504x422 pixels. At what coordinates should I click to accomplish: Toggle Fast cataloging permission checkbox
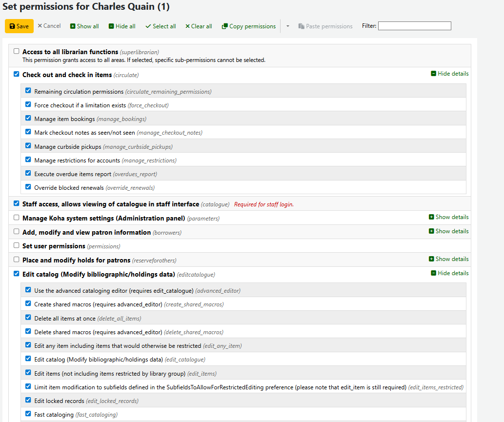click(x=28, y=414)
